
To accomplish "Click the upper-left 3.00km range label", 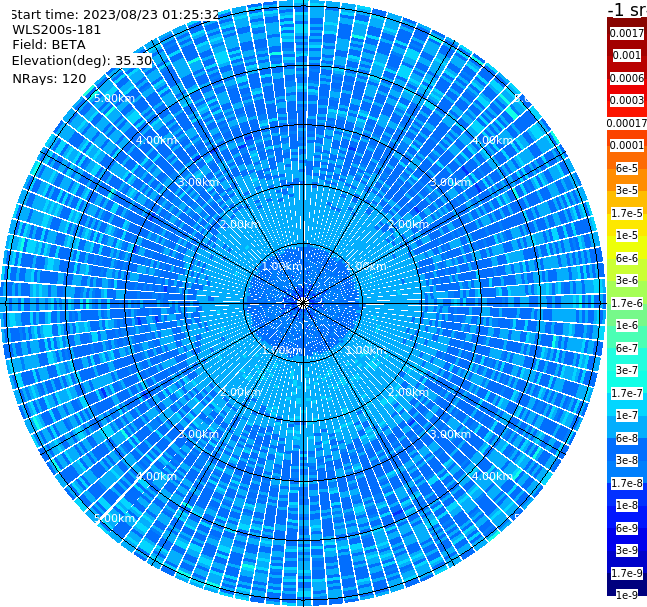I will 198,182.
